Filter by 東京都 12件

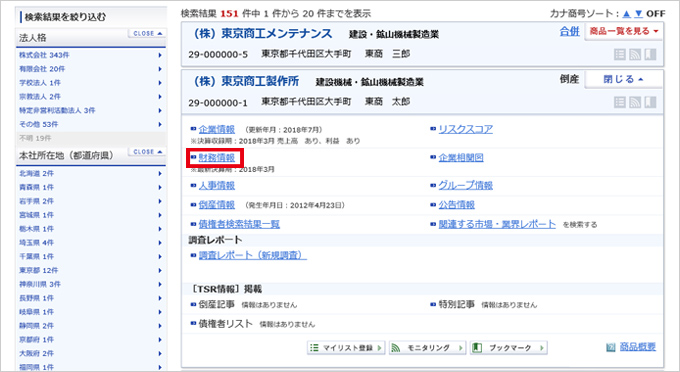(x=91, y=271)
